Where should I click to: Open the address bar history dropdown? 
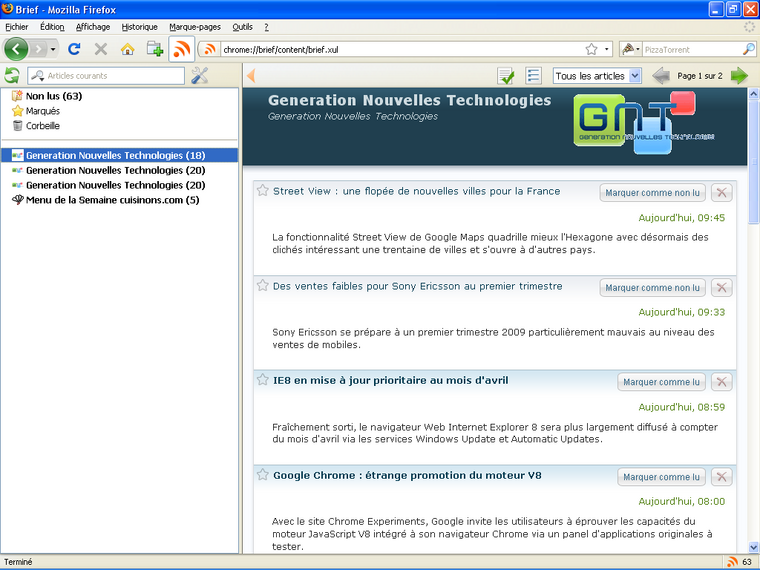(x=606, y=49)
